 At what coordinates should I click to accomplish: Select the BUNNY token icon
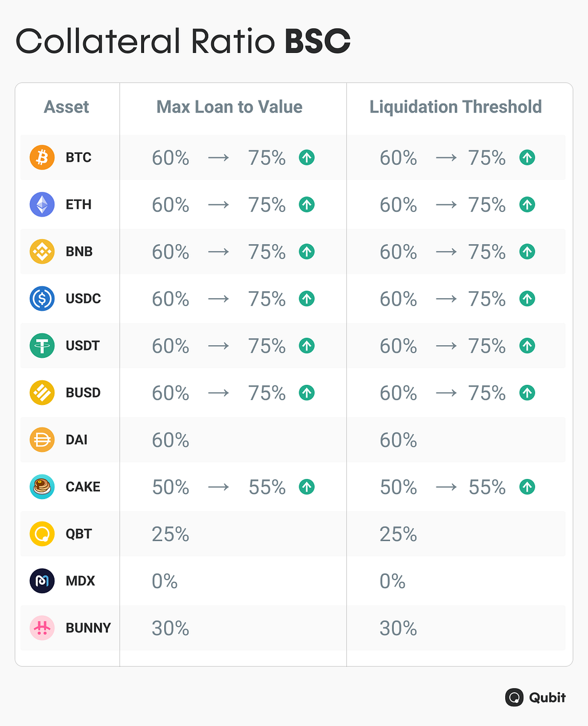(42, 628)
